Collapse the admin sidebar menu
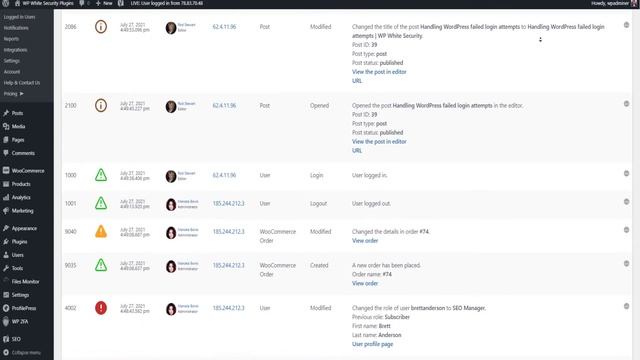Viewport: 640px width, 360px height. (x=22, y=352)
